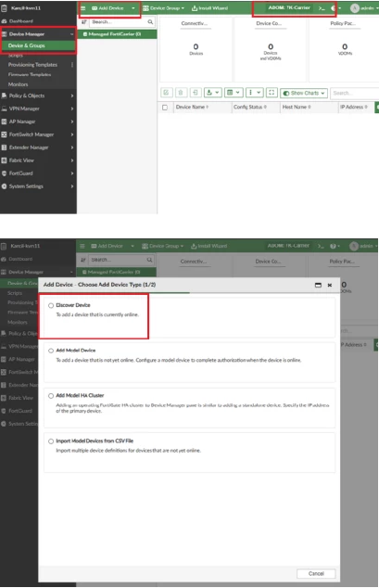The width and height of the screenshot is (379, 588).
Task: Click Device Co... chart widget in upper window
Action: pos(270,49)
